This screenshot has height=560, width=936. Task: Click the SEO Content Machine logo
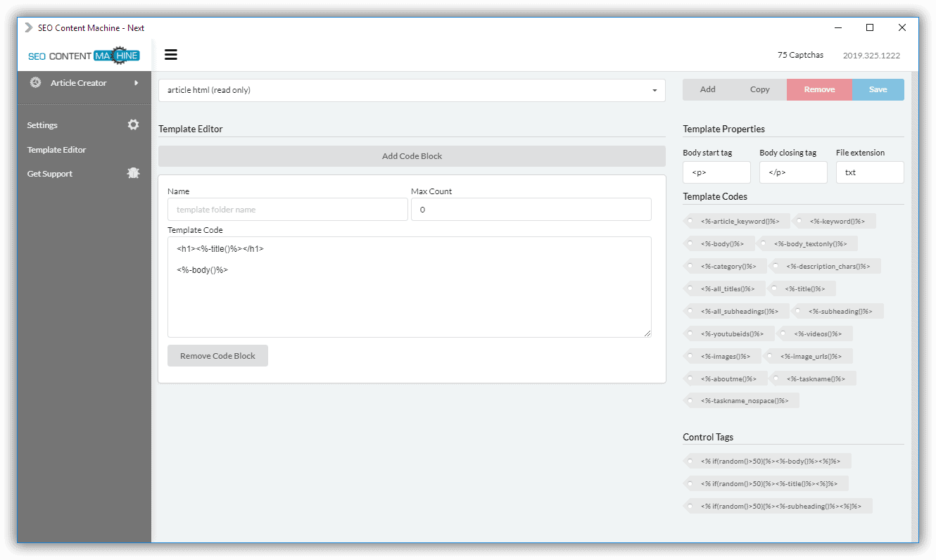[x=84, y=56]
